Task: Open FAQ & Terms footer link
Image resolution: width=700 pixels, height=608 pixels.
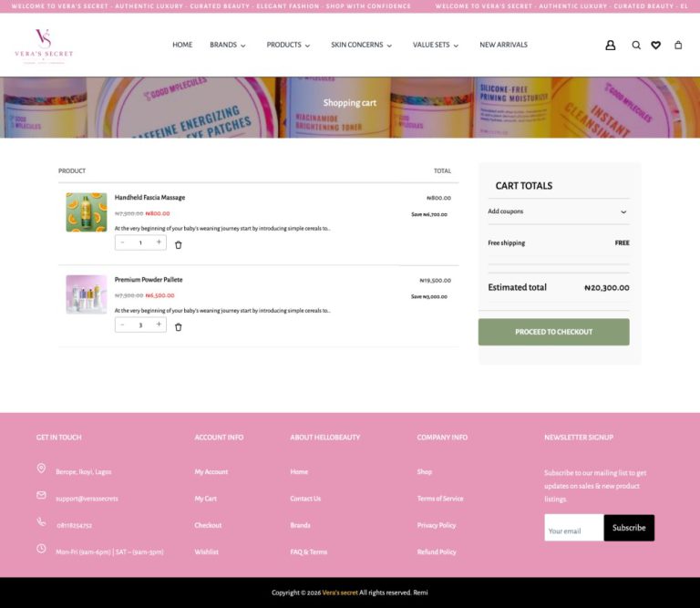Action: (x=308, y=552)
